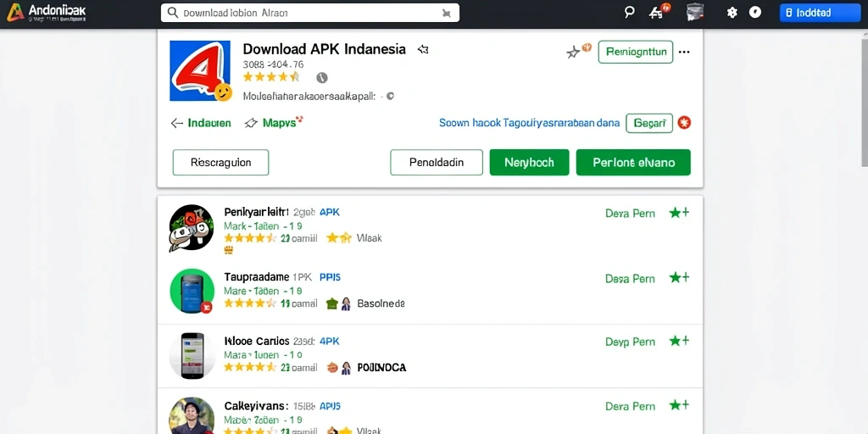Open the Penkyair leitr app title
The width and height of the screenshot is (868, 434).
[x=256, y=212]
